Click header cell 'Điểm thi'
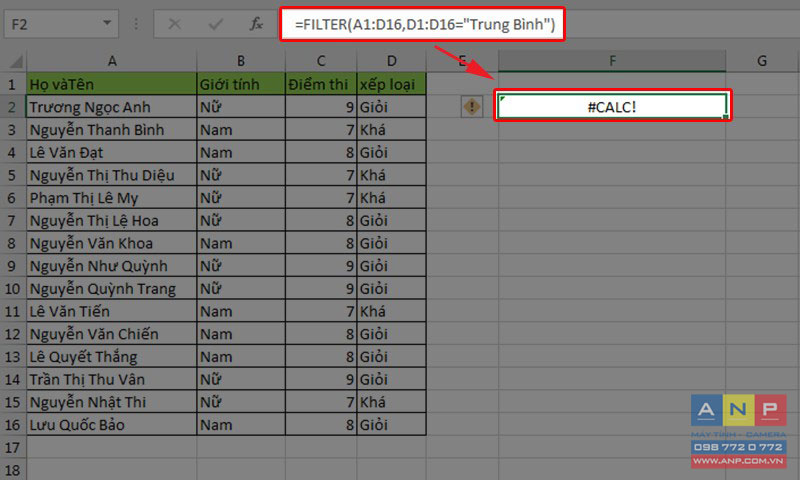 click(321, 84)
